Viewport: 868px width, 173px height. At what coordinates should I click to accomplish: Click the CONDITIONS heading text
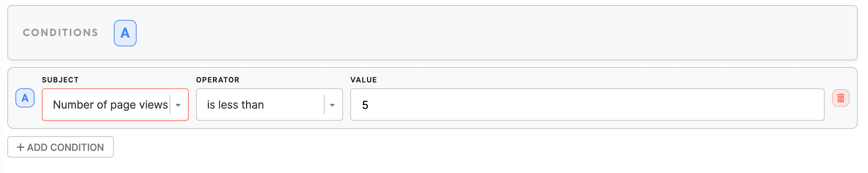click(x=61, y=33)
